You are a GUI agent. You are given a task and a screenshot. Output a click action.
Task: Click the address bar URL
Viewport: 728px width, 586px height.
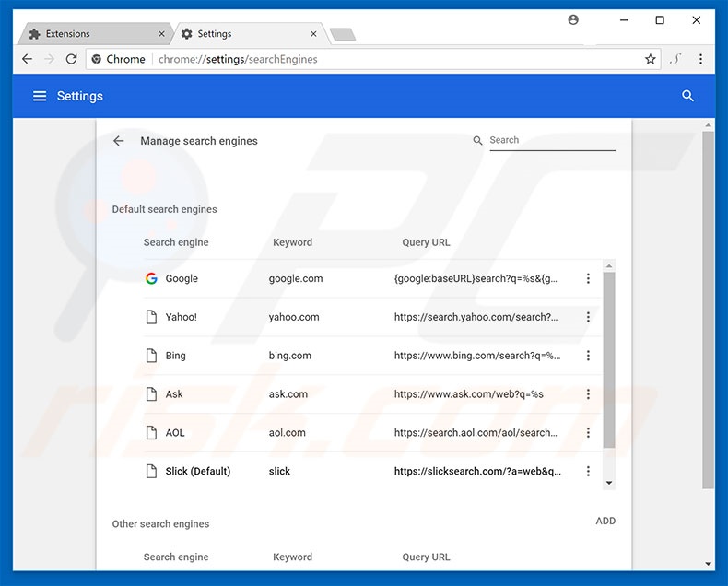coord(238,60)
